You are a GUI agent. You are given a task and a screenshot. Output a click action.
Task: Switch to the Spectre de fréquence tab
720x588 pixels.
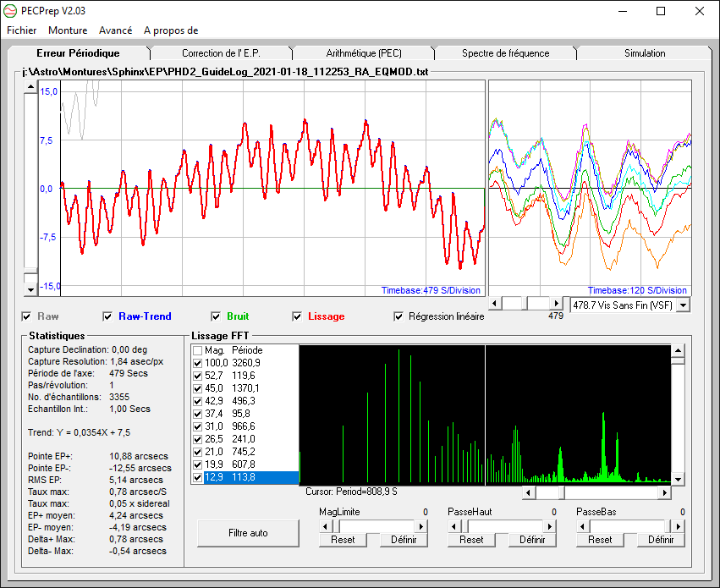(506, 53)
